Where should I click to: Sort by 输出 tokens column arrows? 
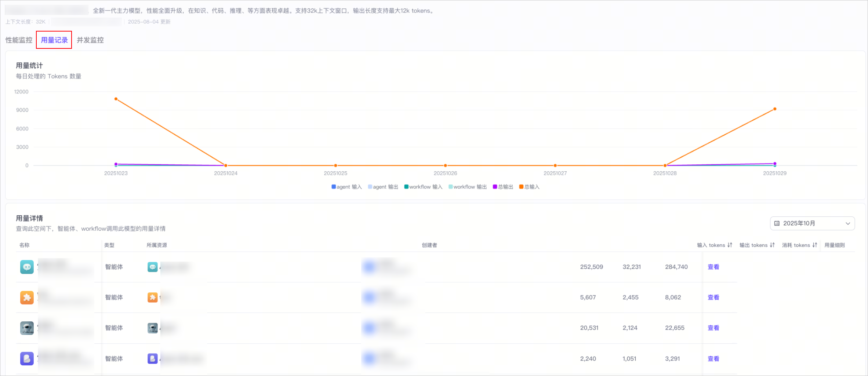pos(772,245)
